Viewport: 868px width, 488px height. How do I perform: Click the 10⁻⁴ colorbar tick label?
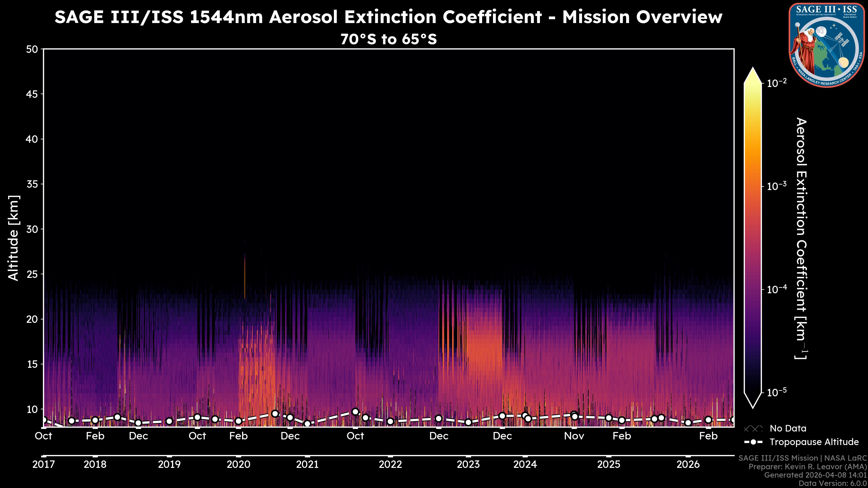[x=777, y=289]
